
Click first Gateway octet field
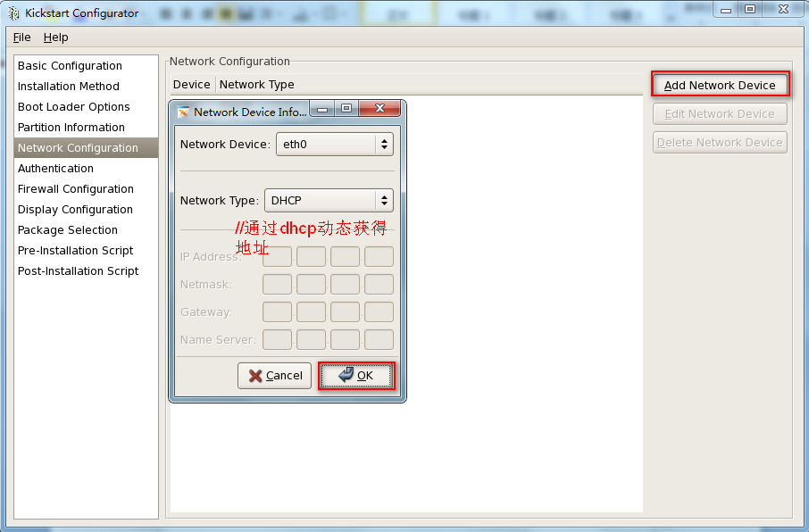(277, 312)
